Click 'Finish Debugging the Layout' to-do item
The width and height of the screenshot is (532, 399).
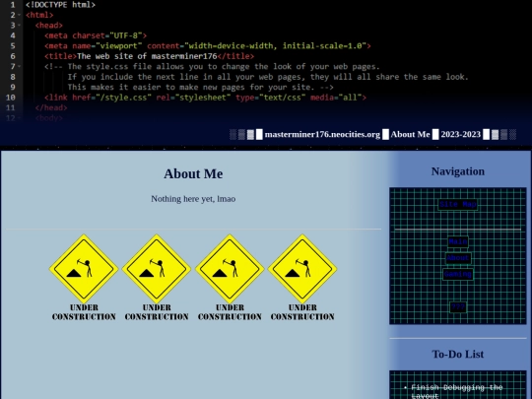click(x=457, y=391)
